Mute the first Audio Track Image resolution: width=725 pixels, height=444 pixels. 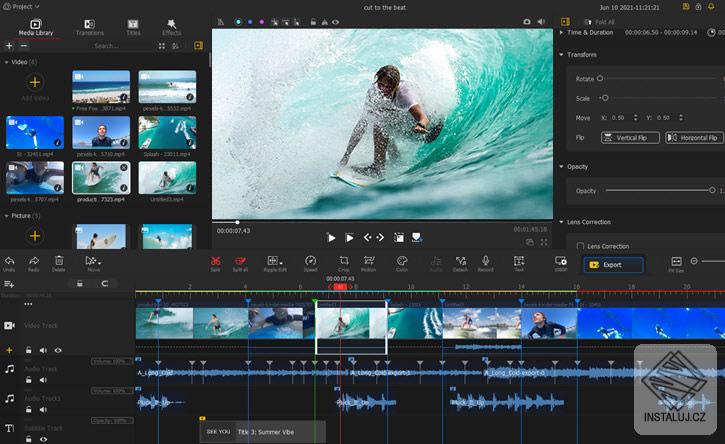tap(43, 380)
